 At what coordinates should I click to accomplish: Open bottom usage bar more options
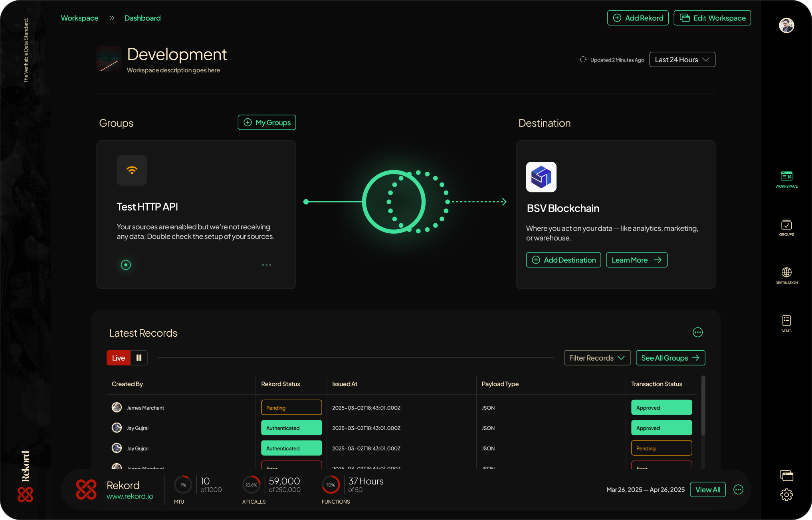pyautogui.click(x=738, y=490)
